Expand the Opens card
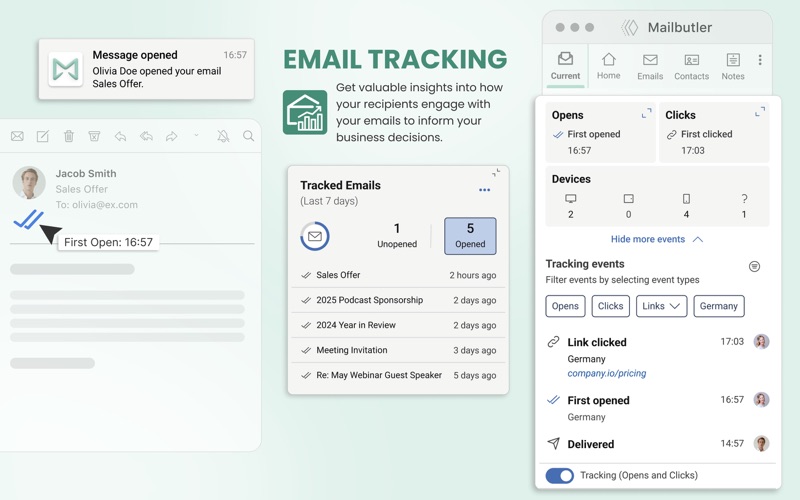800x500 pixels. click(x=646, y=113)
